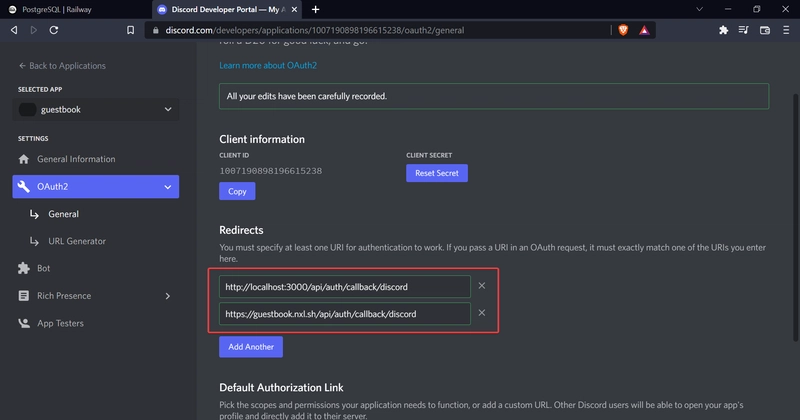This screenshot has height=420, width=800.
Task: Click the page vertical scrollbar
Action: [x=795, y=217]
